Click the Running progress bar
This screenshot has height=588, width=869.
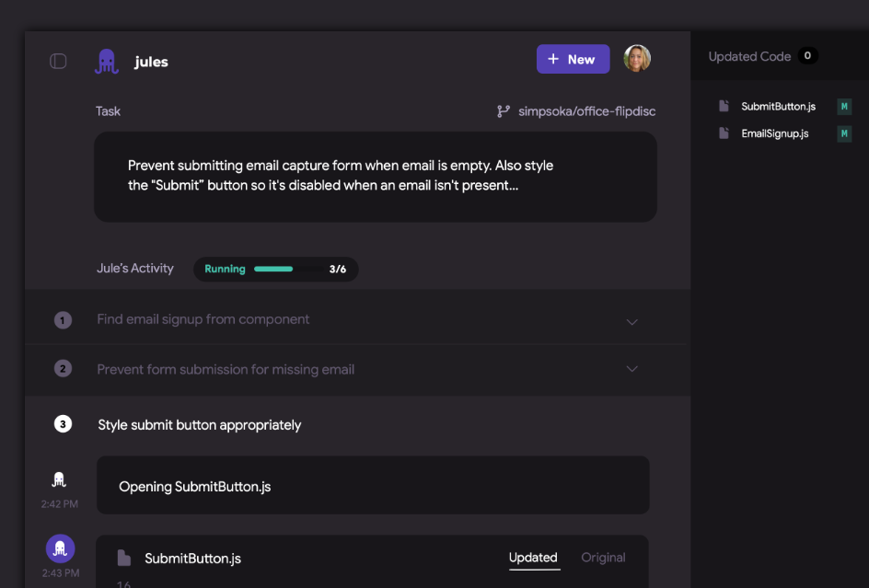click(x=274, y=270)
